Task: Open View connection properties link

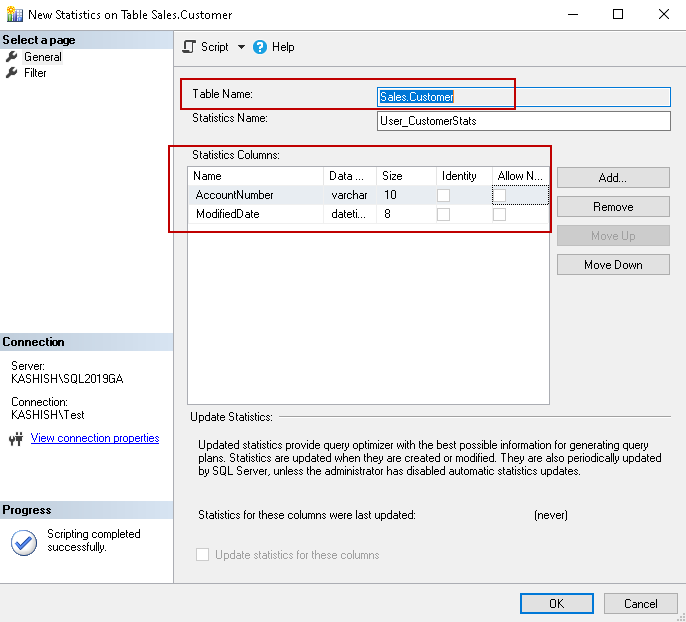Action: tap(95, 438)
